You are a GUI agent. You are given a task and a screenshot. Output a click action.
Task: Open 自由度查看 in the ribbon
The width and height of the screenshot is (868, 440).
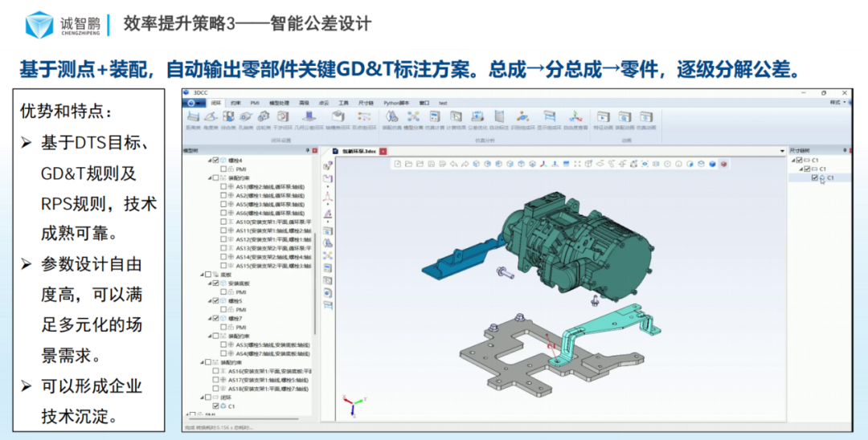click(x=575, y=116)
